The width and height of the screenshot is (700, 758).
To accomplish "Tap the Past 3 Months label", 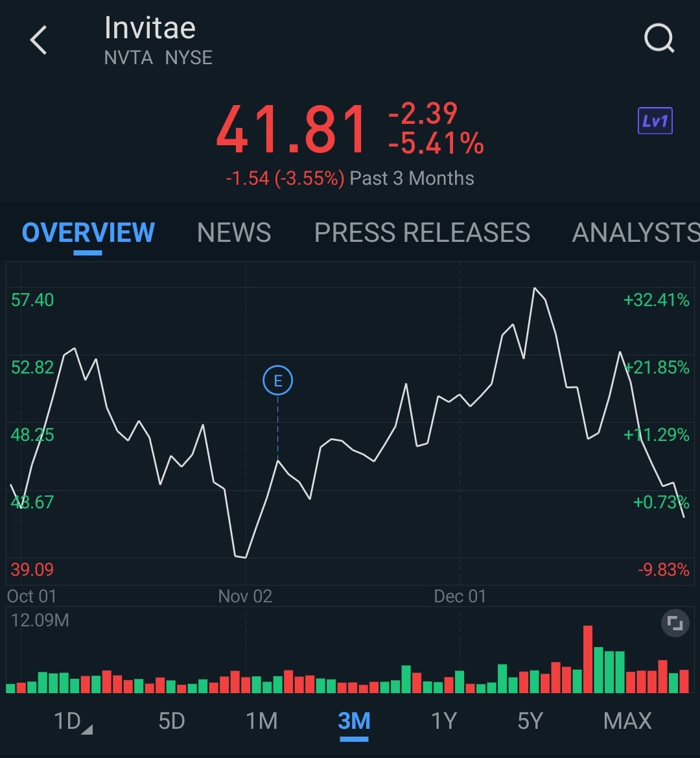I will pyautogui.click(x=412, y=178).
